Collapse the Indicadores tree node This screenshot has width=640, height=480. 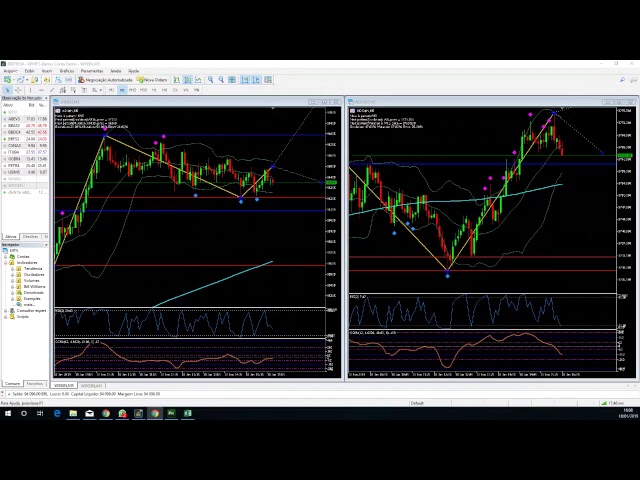(x=6, y=263)
